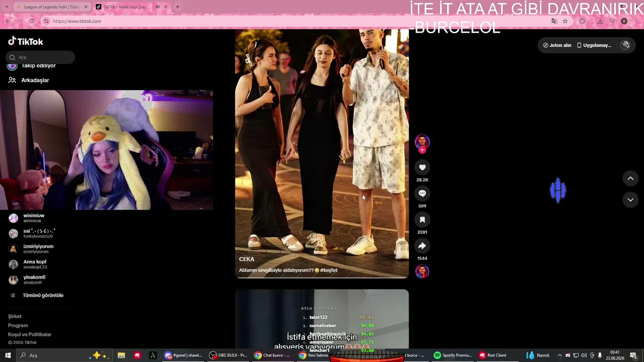Show hidden system tray icons
The image size is (644, 362).
click(559, 355)
